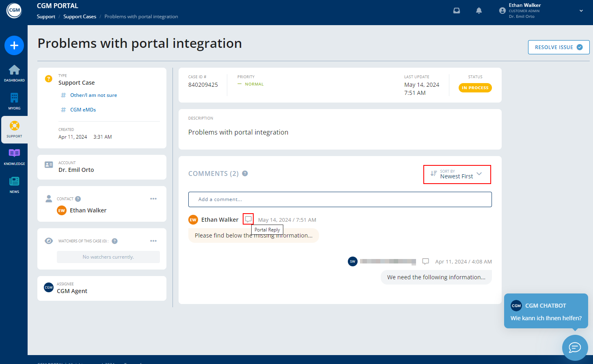Open the blue plus create button

(x=14, y=45)
